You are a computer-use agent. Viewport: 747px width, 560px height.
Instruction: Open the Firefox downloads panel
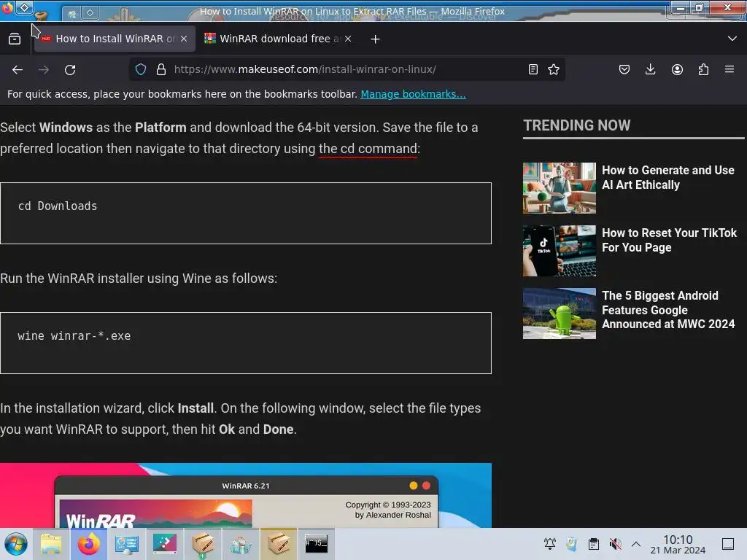(650, 69)
